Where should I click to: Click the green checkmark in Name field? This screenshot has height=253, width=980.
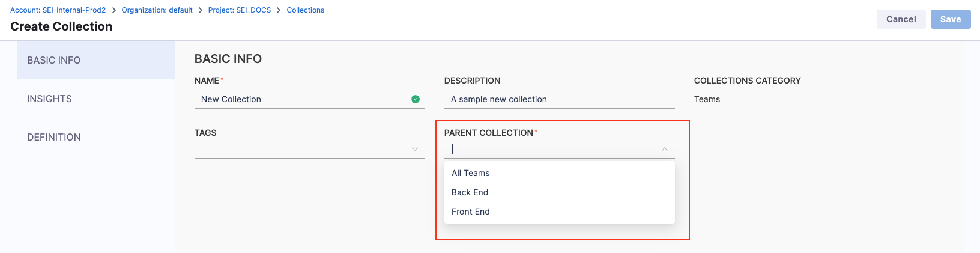click(416, 99)
